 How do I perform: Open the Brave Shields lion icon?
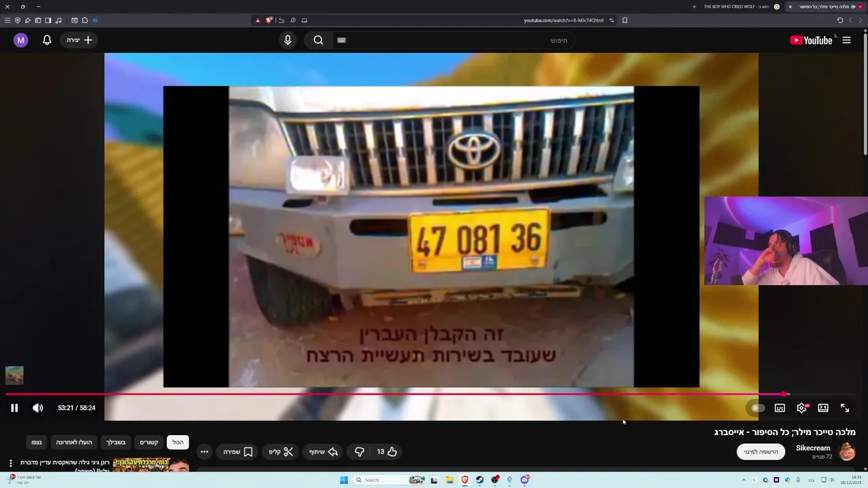pyautogui.click(x=269, y=20)
